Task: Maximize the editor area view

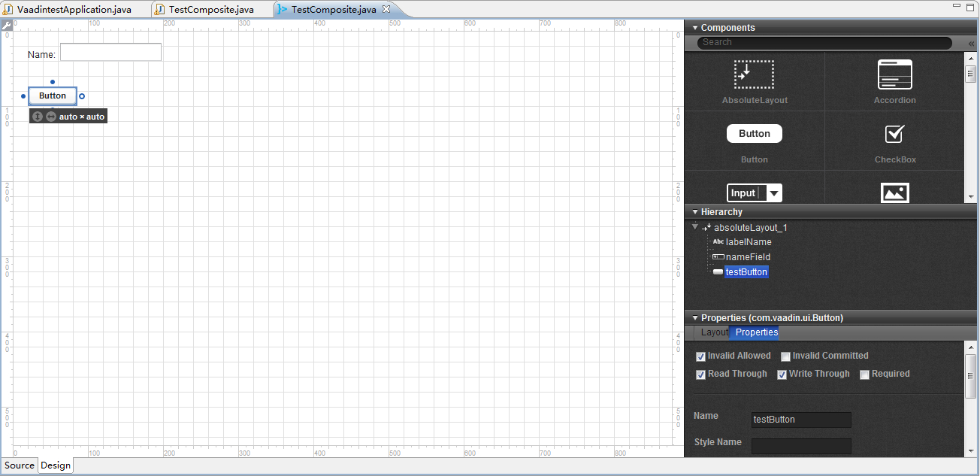Action: tap(970, 6)
